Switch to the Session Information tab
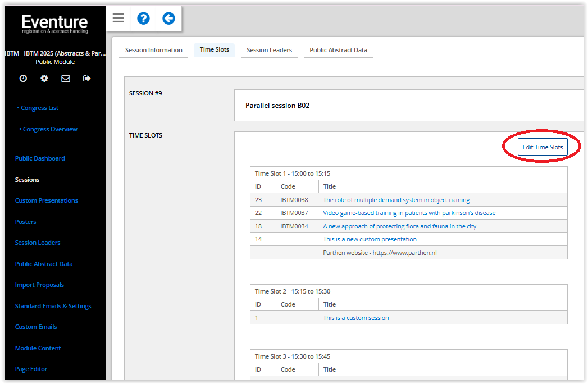Viewport: 588px width, 384px height. pos(153,50)
